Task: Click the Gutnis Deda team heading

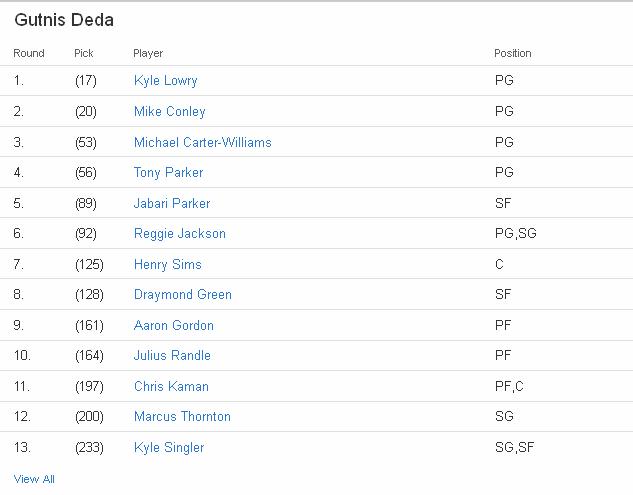Action: click(x=64, y=20)
